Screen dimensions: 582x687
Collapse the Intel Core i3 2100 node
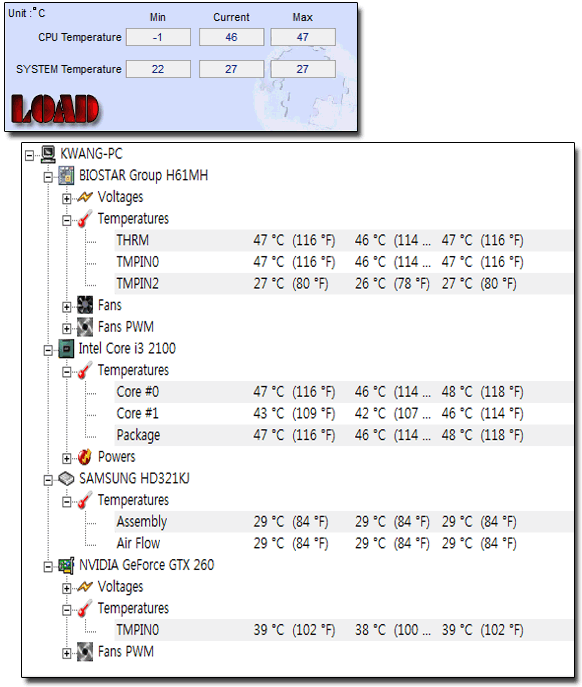point(48,350)
